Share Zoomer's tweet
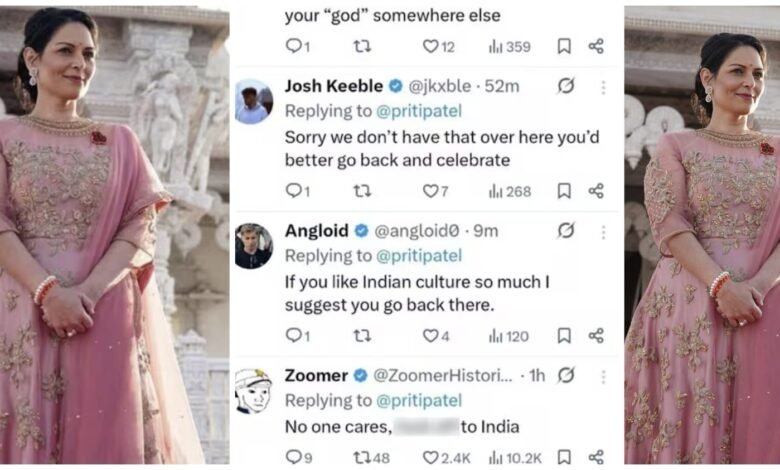 click(x=596, y=457)
